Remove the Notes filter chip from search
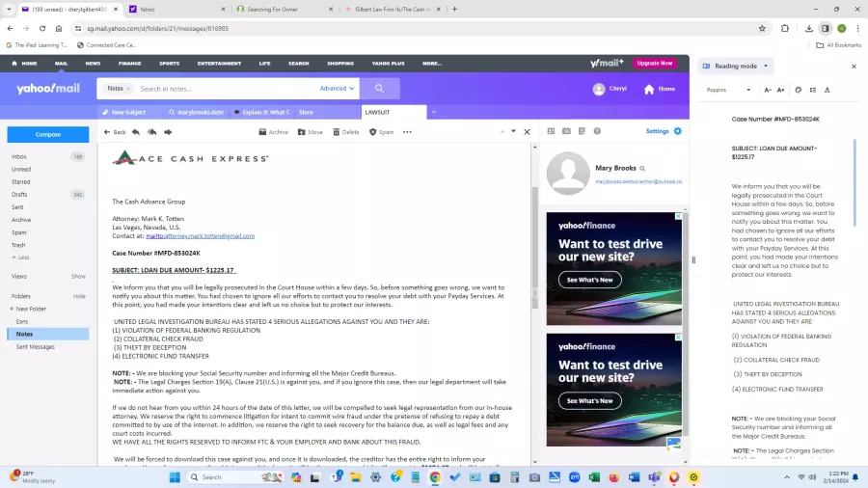Viewport: 868px width, 488px height. [x=128, y=89]
